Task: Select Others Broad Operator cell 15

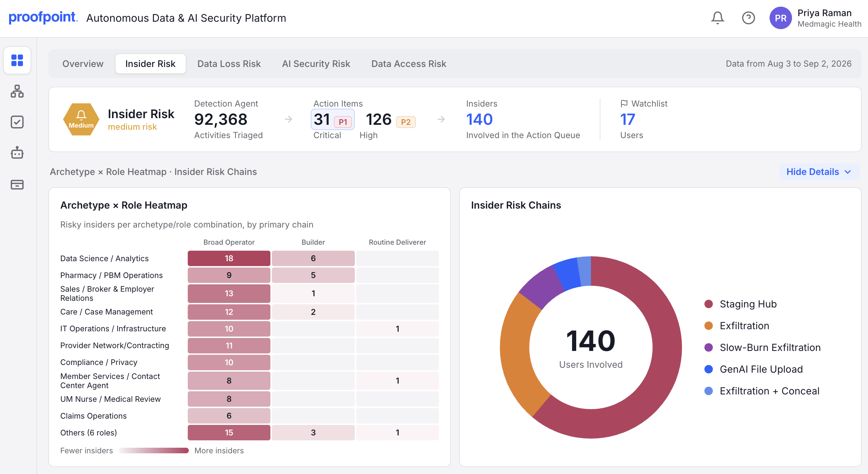Action: [x=229, y=433]
